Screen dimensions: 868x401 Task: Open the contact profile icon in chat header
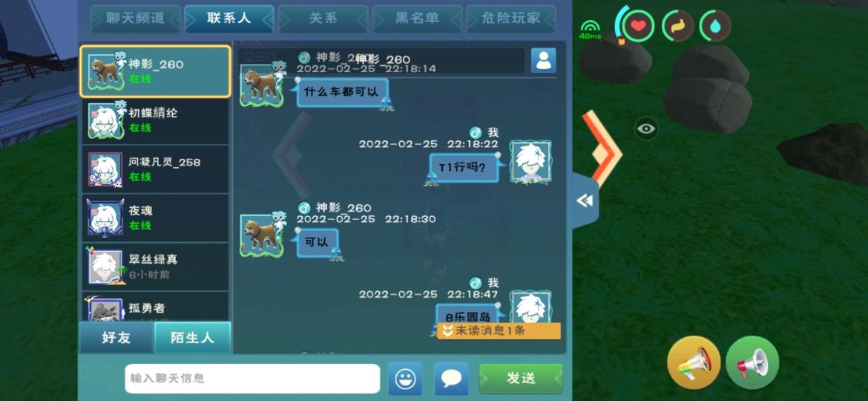(544, 60)
